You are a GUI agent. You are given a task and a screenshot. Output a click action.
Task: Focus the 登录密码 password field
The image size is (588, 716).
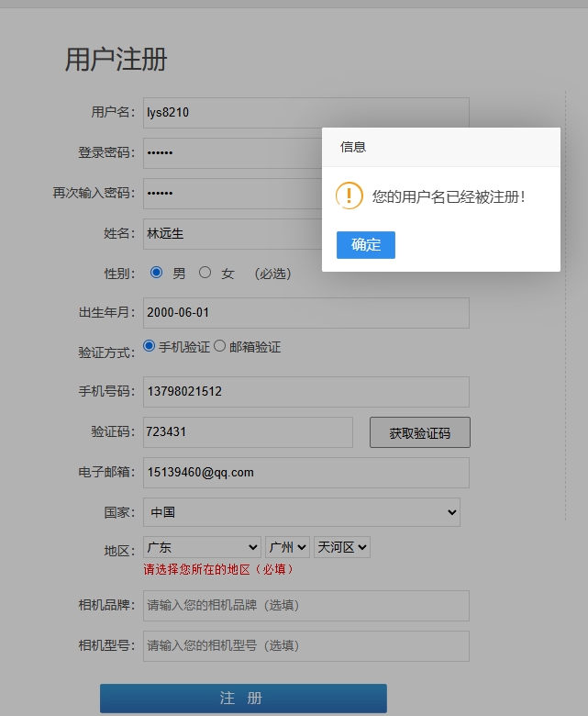pos(229,153)
